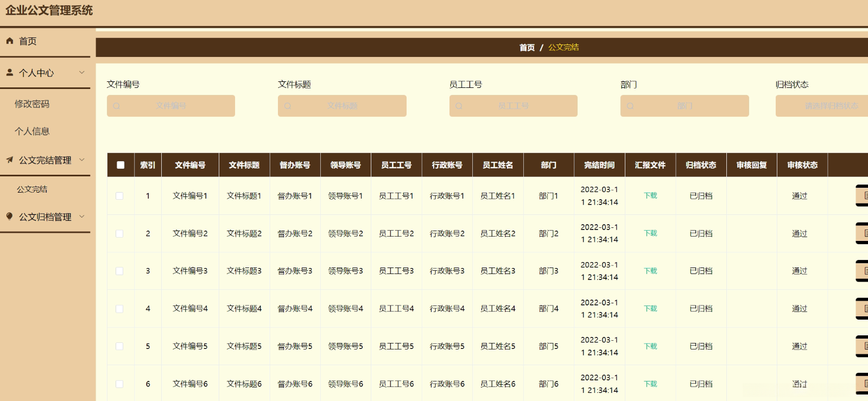Check the checkbox for row 文件编号2
Image resolution: width=868 pixels, height=401 pixels.
click(x=119, y=233)
